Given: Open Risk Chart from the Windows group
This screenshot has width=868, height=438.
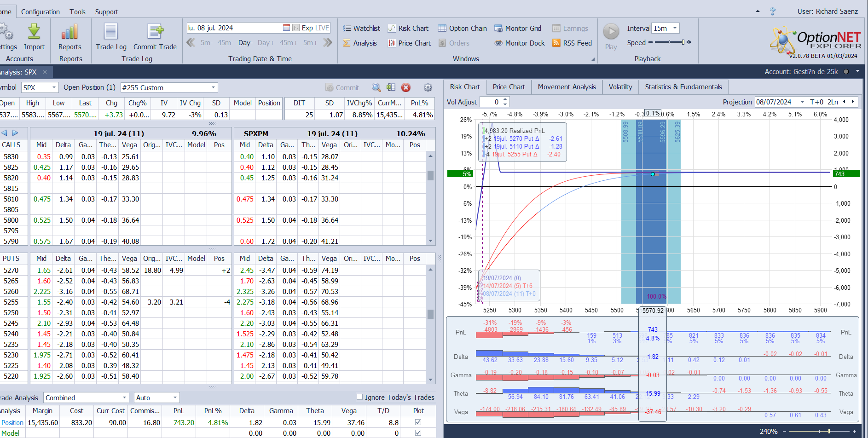Looking at the screenshot, I should click(x=408, y=29).
